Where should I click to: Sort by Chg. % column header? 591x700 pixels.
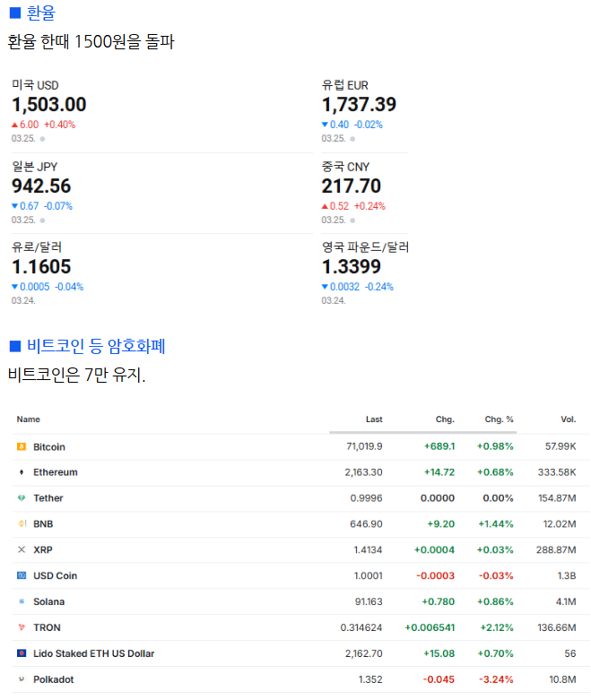(499, 419)
